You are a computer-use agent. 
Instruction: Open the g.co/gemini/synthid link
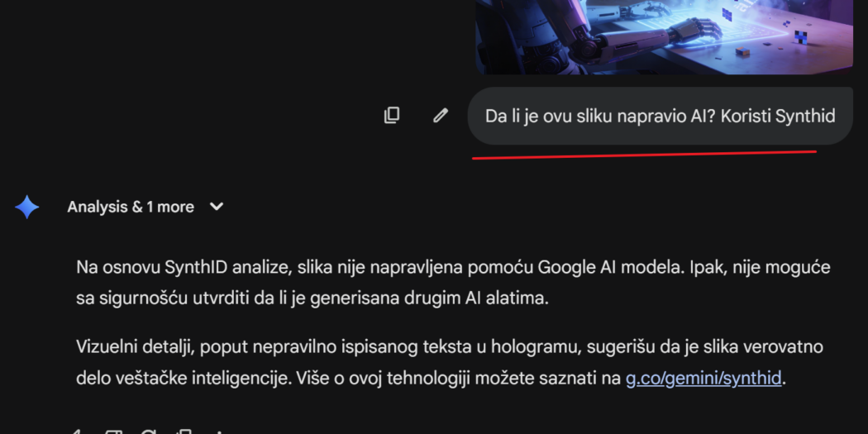tap(703, 379)
